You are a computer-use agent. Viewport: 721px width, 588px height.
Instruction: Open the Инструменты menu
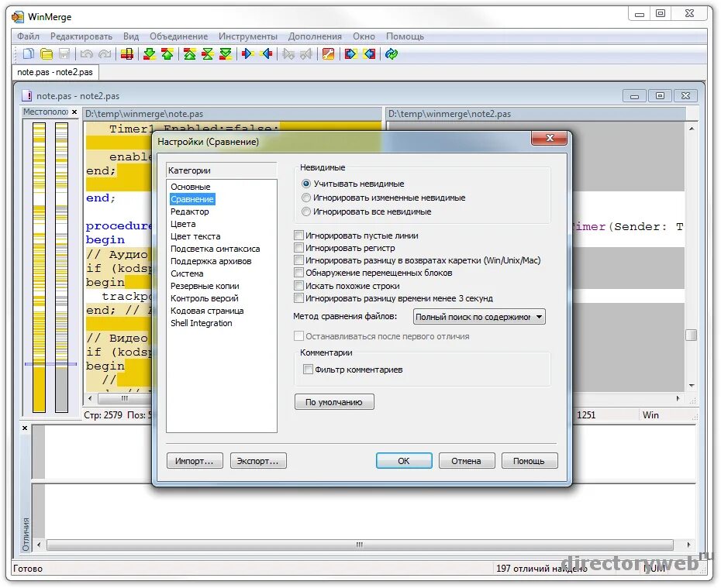[x=248, y=36]
